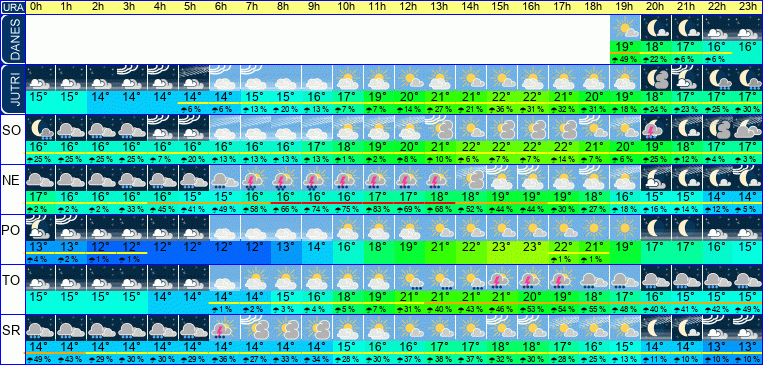Click the TO 18h 55% precipitation value
763x365 pixels.
(x=594, y=309)
